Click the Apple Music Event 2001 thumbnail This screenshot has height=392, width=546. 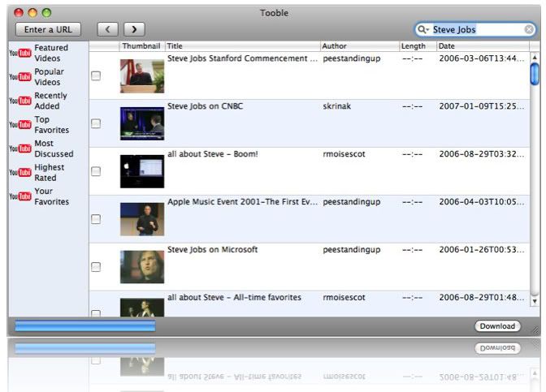tap(142, 219)
